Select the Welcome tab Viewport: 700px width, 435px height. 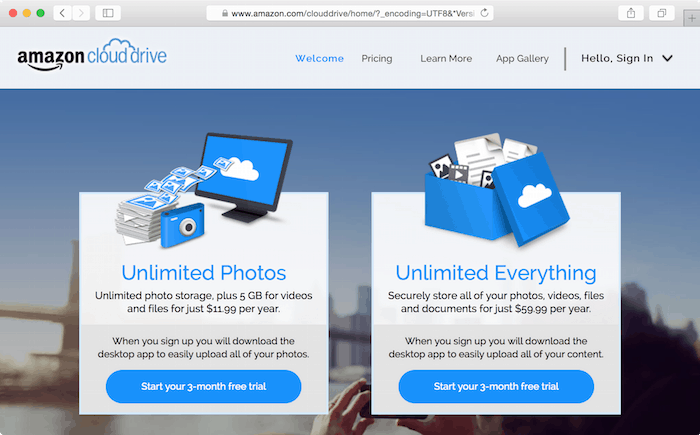320,59
